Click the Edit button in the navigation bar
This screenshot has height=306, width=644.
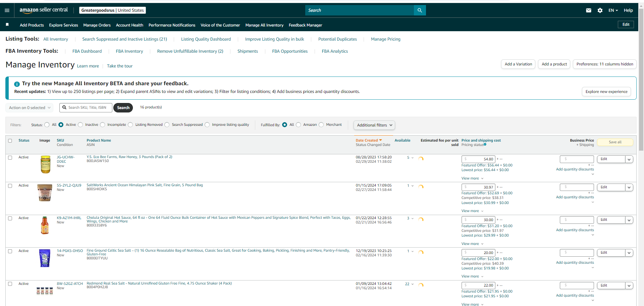pyautogui.click(x=626, y=24)
